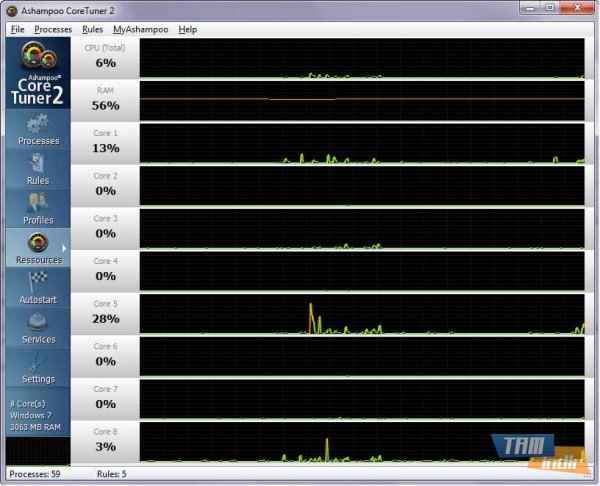Click the CPU Total usage graph

click(362, 58)
